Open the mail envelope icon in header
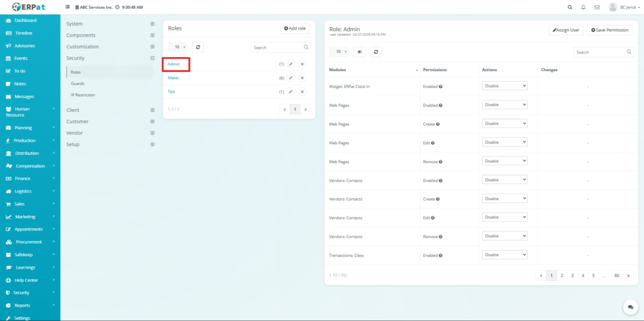The image size is (644, 321). click(x=597, y=7)
